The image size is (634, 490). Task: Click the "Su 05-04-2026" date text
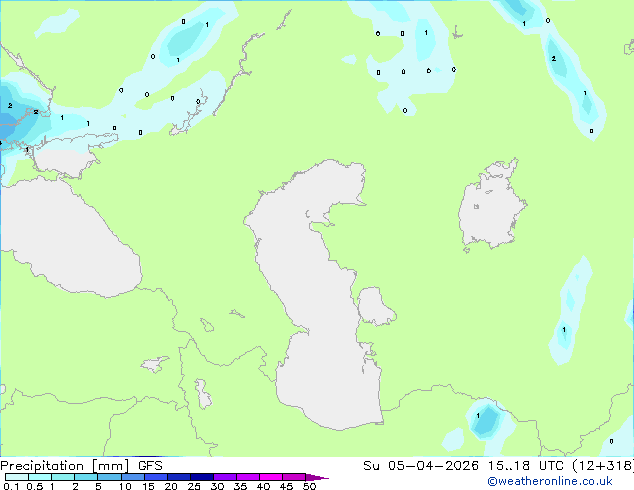coord(421,466)
